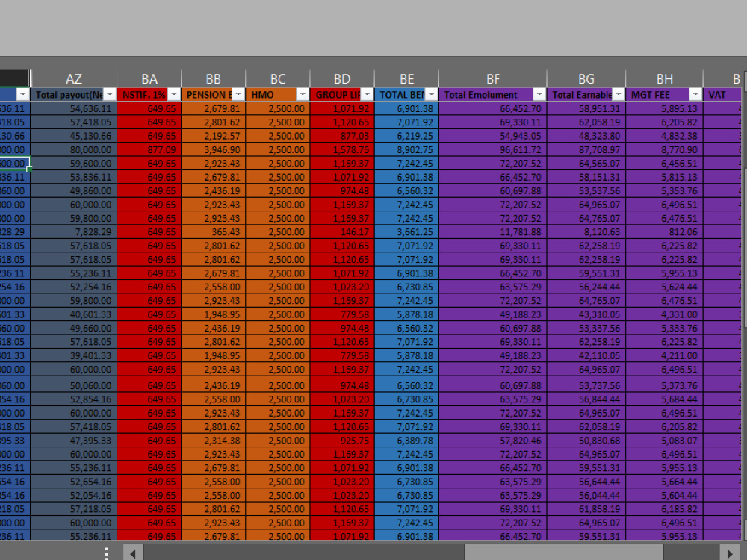The image size is (747, 560).
Task: Select cell with value 59,600.00
Action: click(74, 164)
